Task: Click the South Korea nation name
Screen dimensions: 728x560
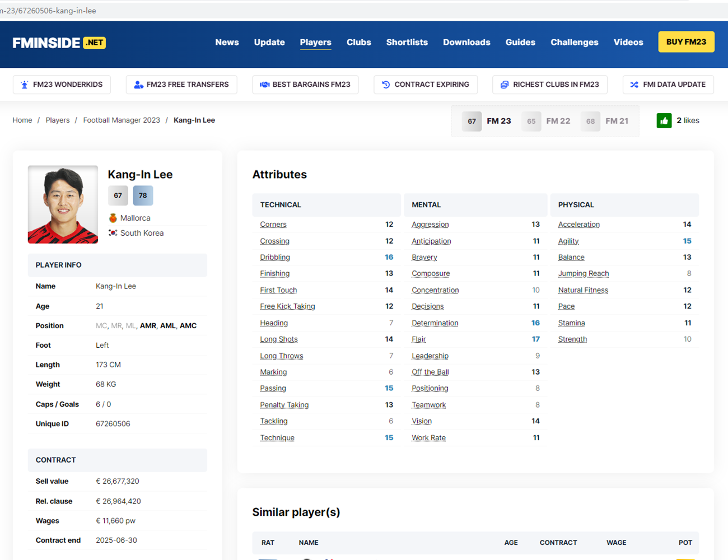Action: coord(142,233)
